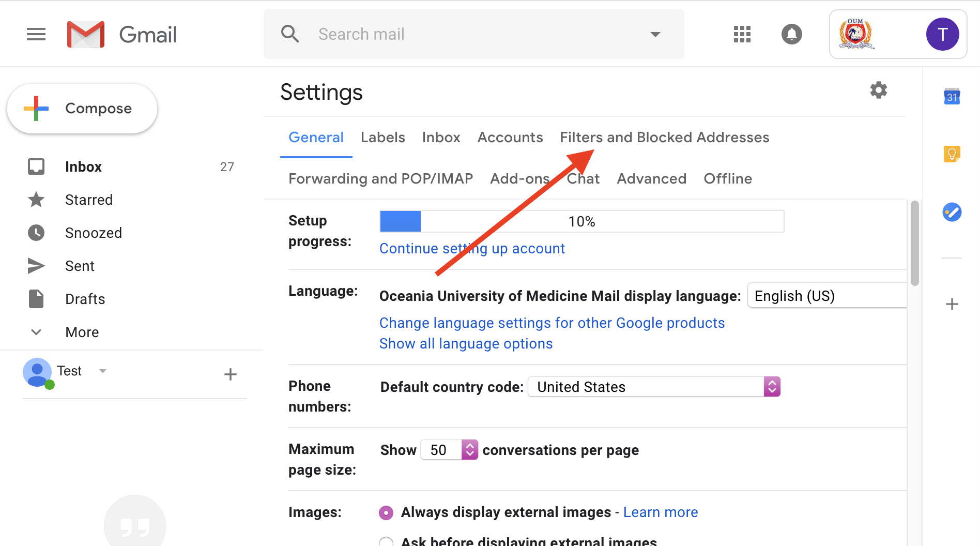Click the Drafts document icon

36,299
